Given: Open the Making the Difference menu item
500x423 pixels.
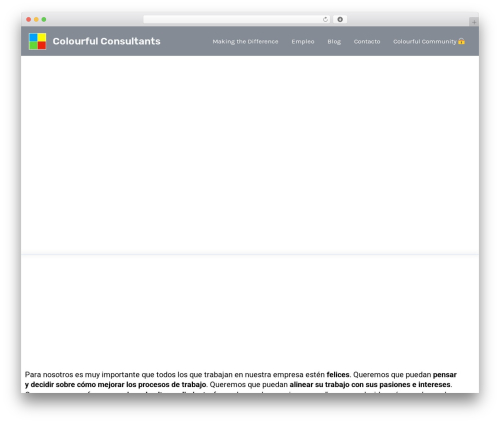Looking at the screenshot, I should tap(245, 42).
